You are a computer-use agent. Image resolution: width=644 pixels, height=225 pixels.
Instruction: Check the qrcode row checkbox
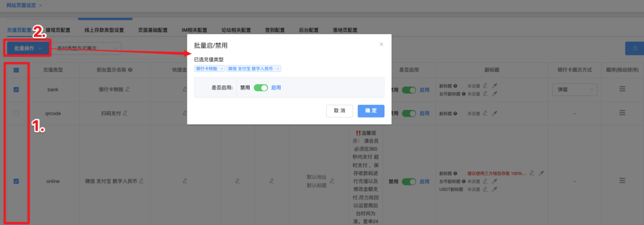point(16,113)
